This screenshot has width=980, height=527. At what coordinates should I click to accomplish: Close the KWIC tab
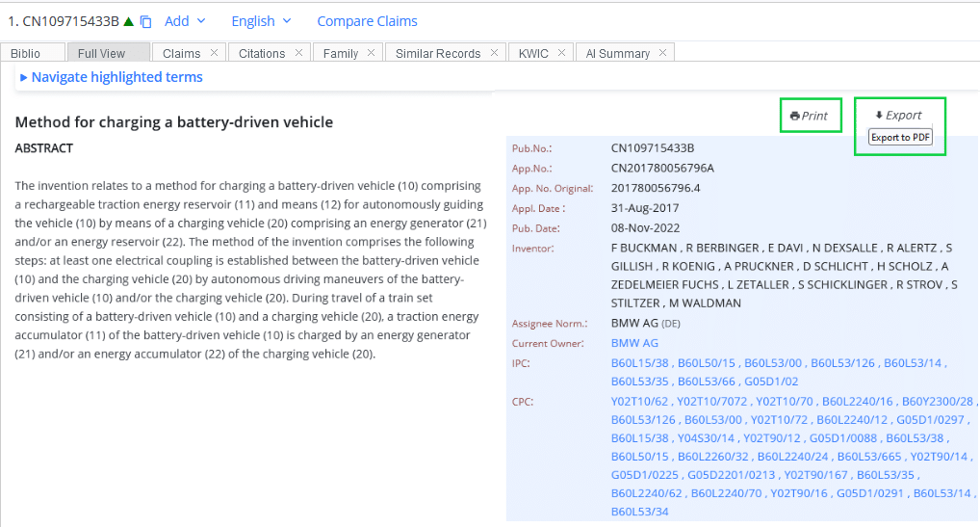[561, 53]
